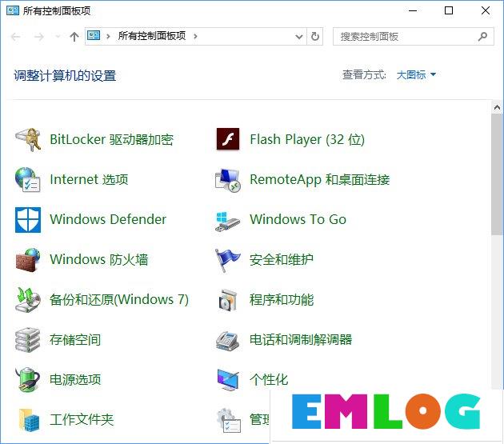
Task: Open 电话和调制解调器 link
Action: (x=301, y=339)
